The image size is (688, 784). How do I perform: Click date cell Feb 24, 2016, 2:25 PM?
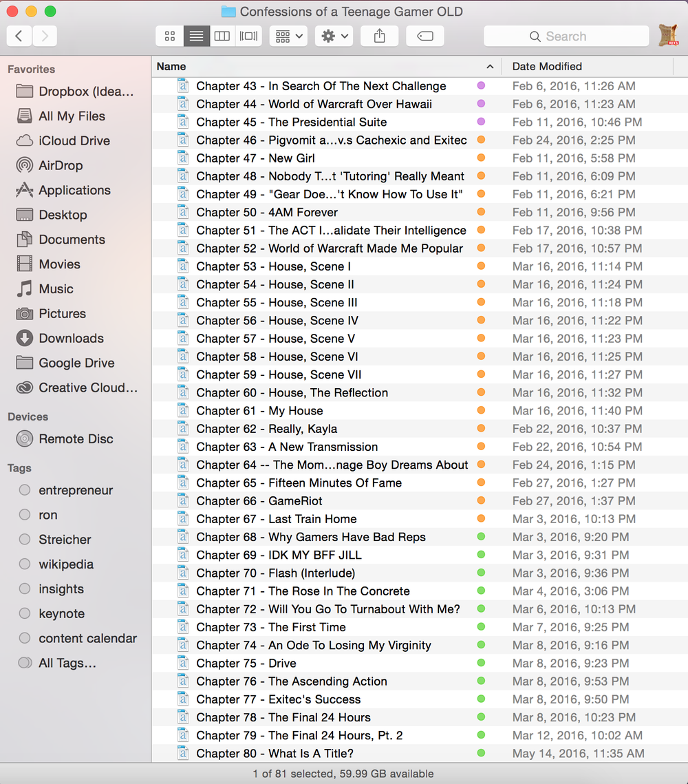coord(574,140)
